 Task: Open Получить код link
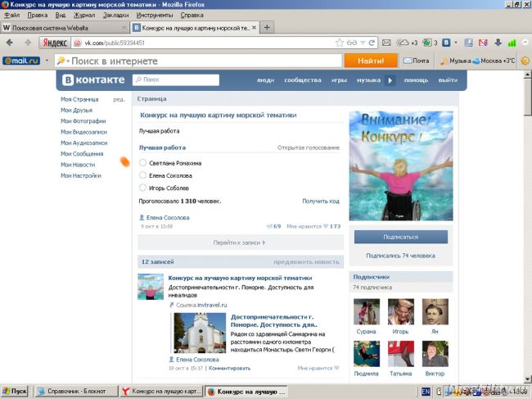pyautogui.click(x=321, y=201)
